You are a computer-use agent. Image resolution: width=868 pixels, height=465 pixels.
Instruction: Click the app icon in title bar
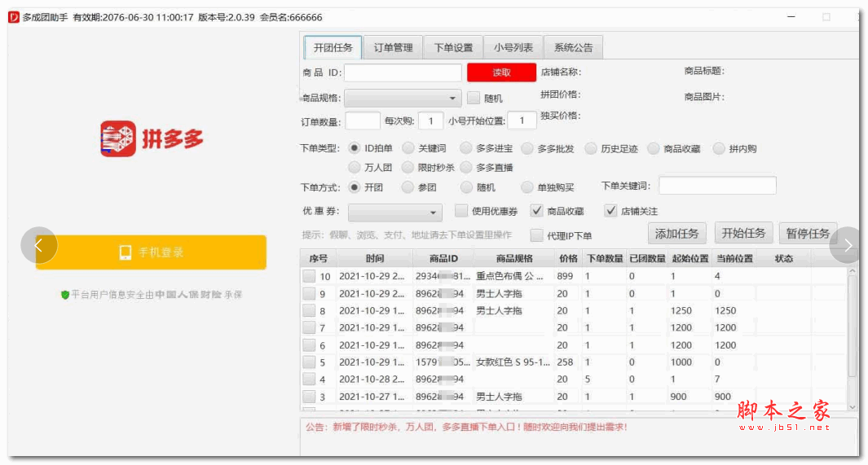(x=14, y=17)
